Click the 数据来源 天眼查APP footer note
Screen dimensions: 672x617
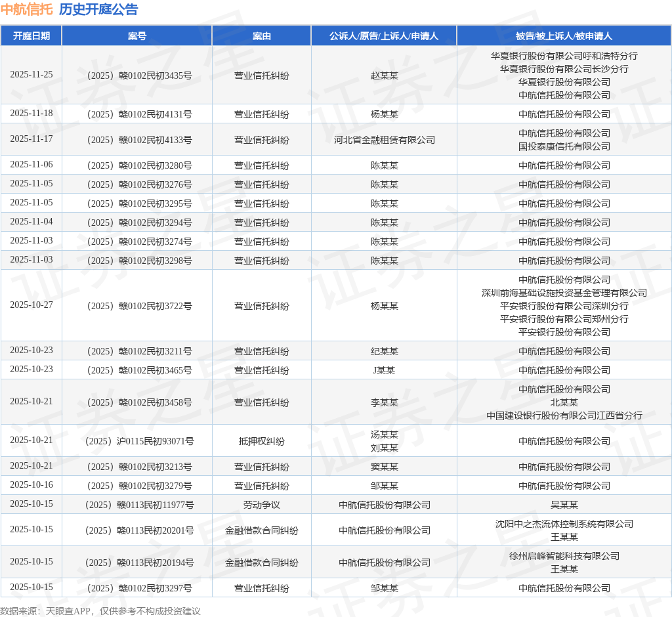tap(100, 611)
